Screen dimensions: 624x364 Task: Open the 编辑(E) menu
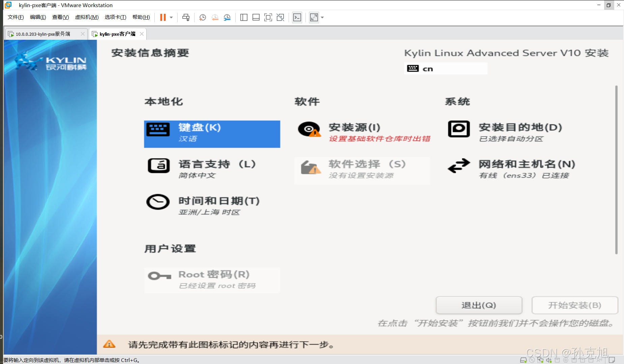(38, 17)
